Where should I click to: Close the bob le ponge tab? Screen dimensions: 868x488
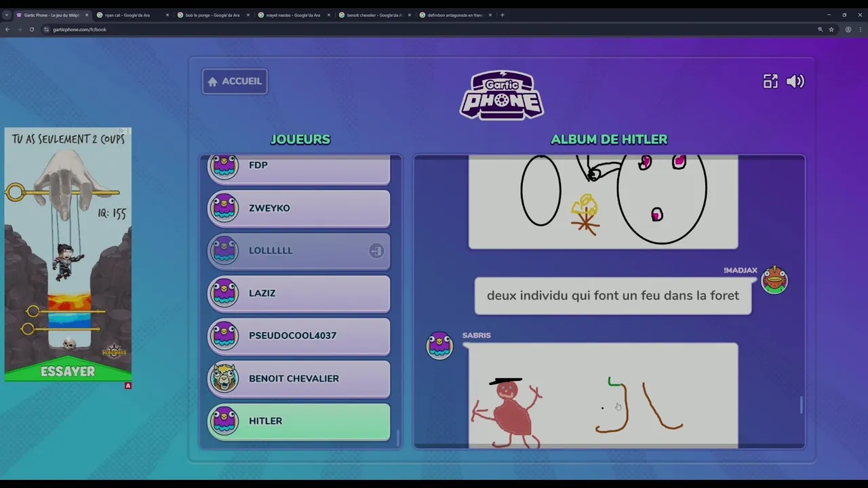pyautogui.click(x=248, y=15)
